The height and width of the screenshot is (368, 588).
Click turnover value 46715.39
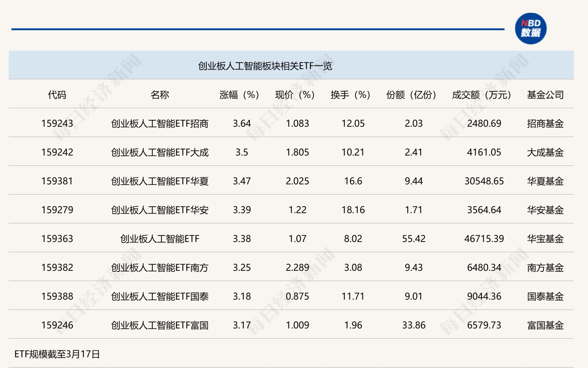click(484, 239)
